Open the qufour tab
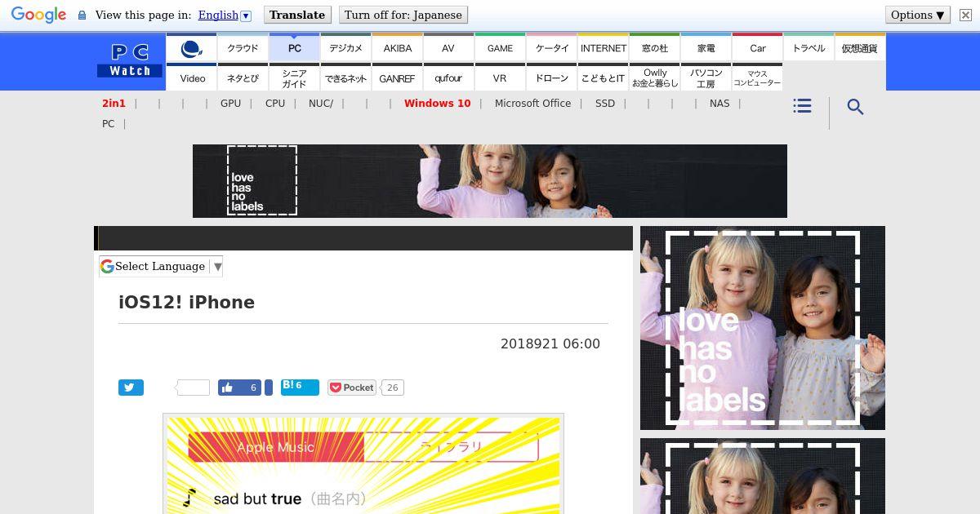980x514 pixels. click(448, 78)
